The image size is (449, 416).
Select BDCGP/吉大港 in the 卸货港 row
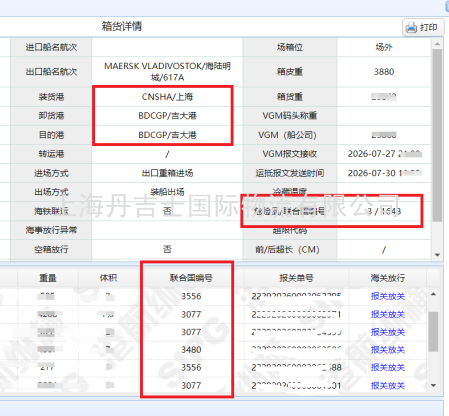[167, 116]
